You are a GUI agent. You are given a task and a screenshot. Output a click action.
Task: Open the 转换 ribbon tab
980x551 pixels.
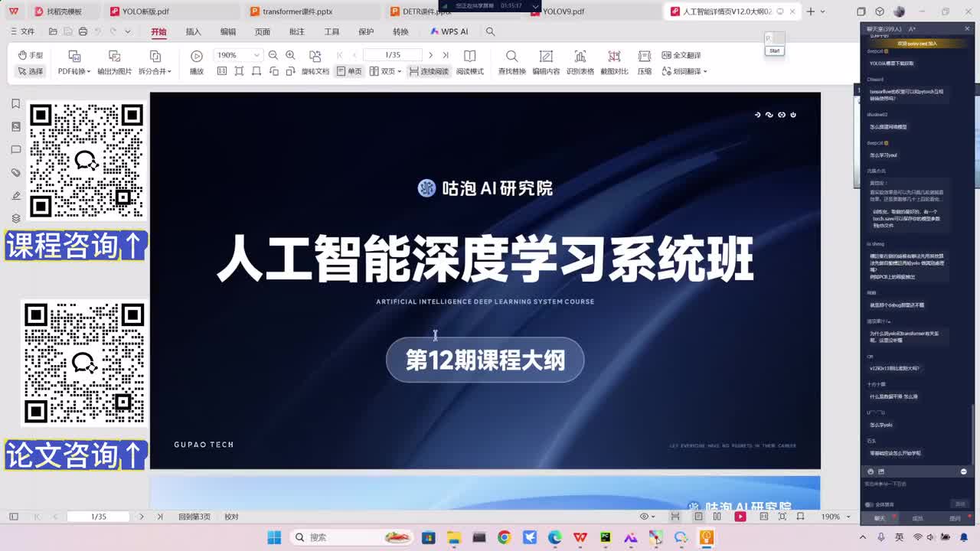(400, 31)
